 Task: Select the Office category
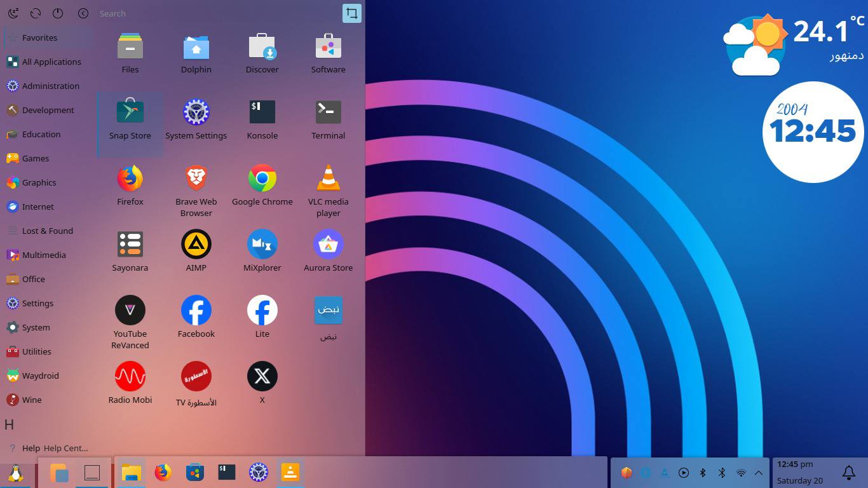click(48, 279)
